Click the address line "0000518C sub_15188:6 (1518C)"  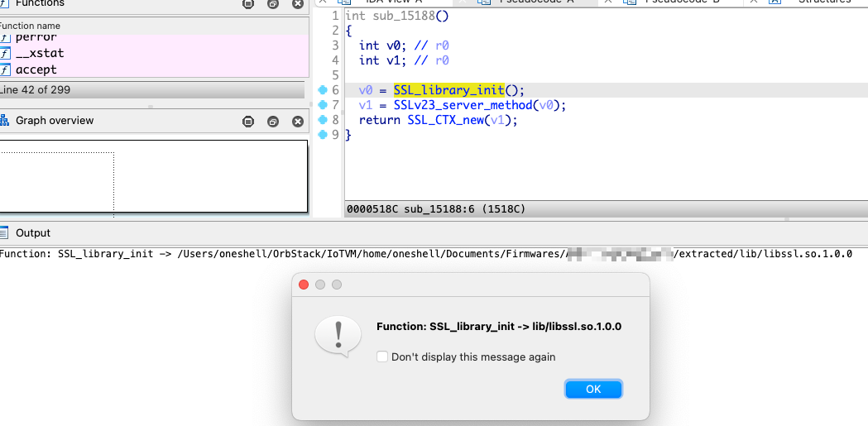[x=436, y=209]
